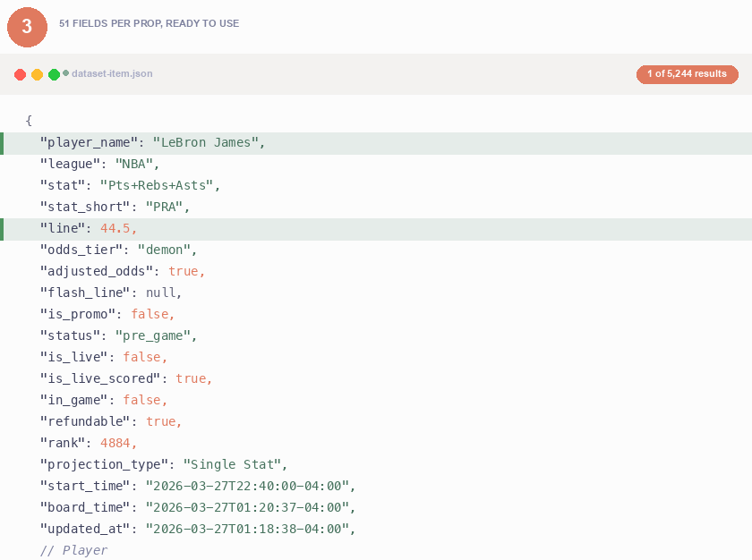Select the 51 FIELDS PER PROP header
Viewport: 752px width, 560px height.
tap(149, 23)
